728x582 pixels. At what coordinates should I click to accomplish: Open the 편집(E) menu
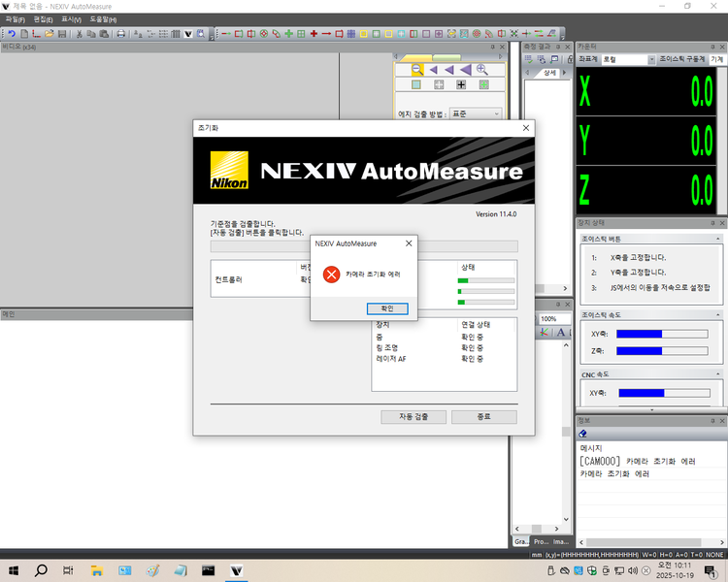(x=43, y=19)
